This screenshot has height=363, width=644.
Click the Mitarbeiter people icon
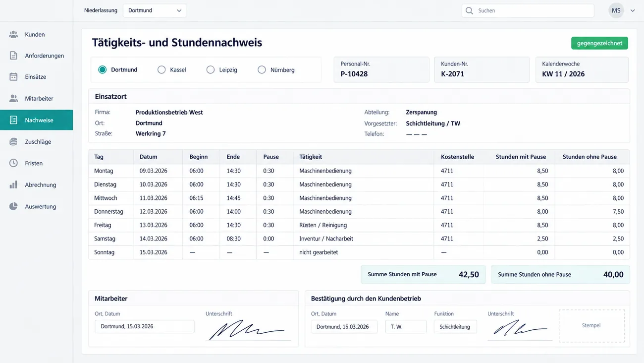13,98
